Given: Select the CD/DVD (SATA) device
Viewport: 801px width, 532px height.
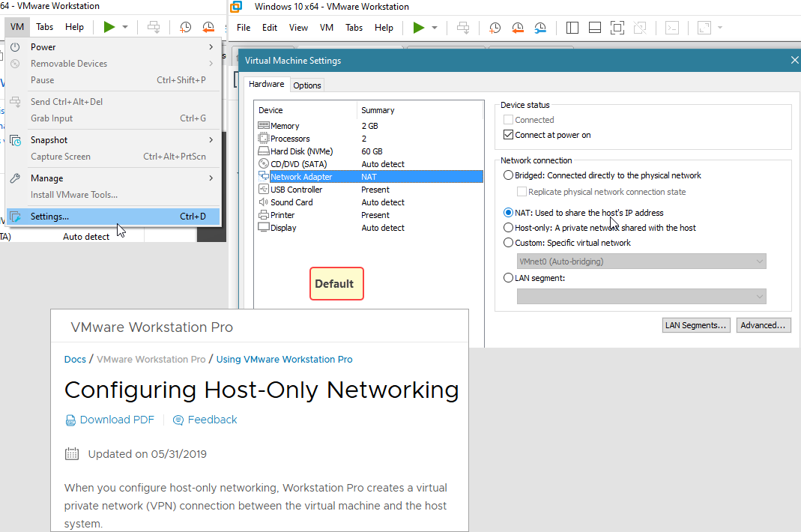Looking at the screenshot, I should pos(369,164).
